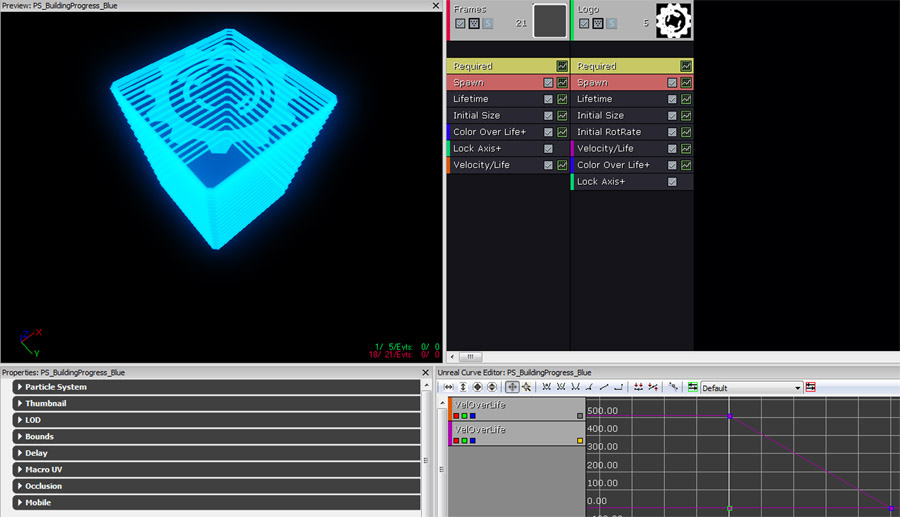Screen dimensions: 900x517
Task: Click the green create curve tab icon
Action: 693,387
